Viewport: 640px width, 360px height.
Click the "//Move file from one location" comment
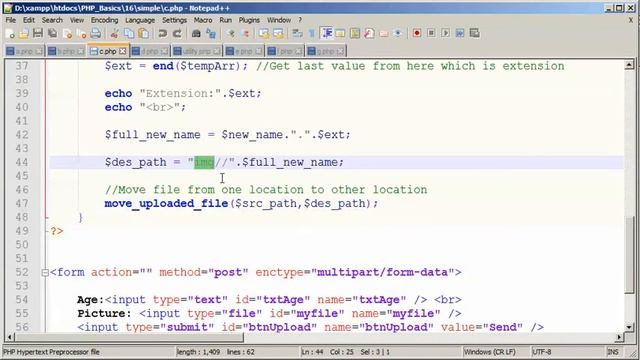click(266, 190)
